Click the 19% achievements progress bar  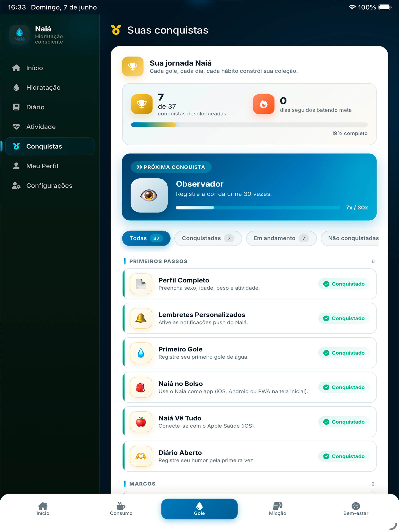[249, 124]
